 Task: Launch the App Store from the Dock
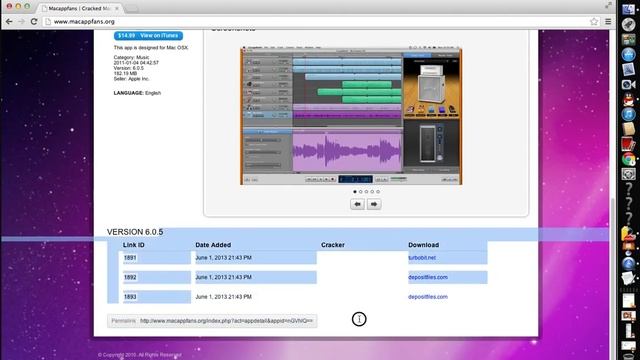click(629, 54)
